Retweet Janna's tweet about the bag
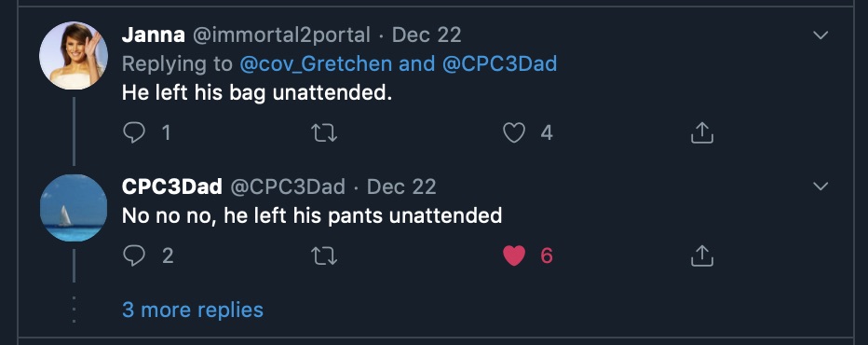 [324, 133]
